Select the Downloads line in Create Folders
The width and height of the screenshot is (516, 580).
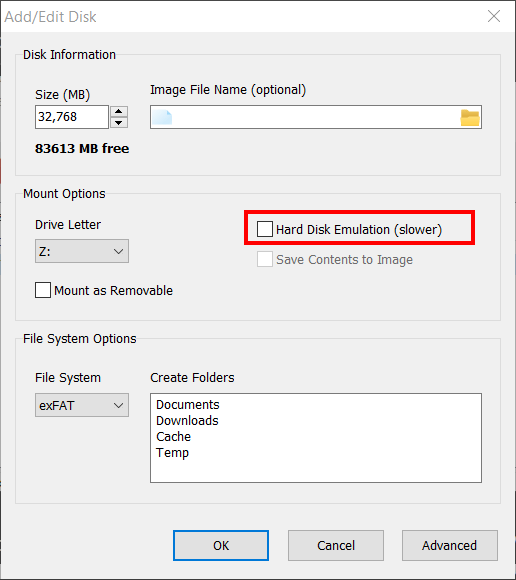pyautogui.click(x=187, y=421)
